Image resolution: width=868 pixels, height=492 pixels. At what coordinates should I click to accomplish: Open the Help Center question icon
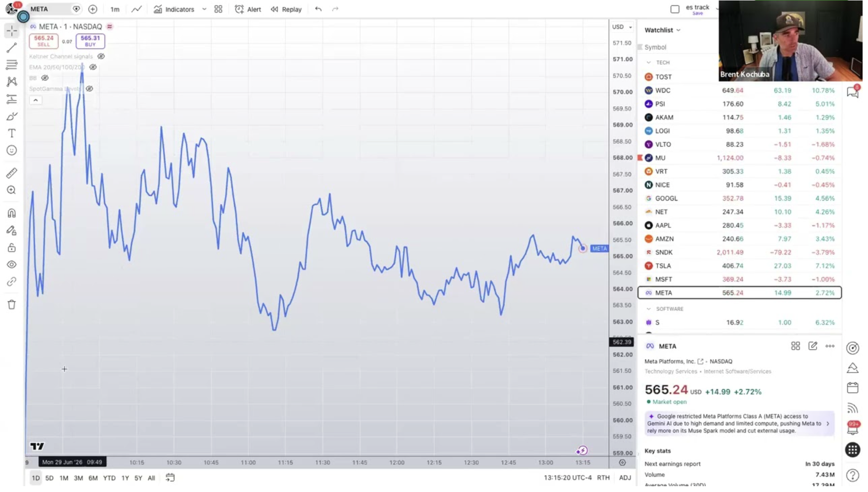(852, 475)
